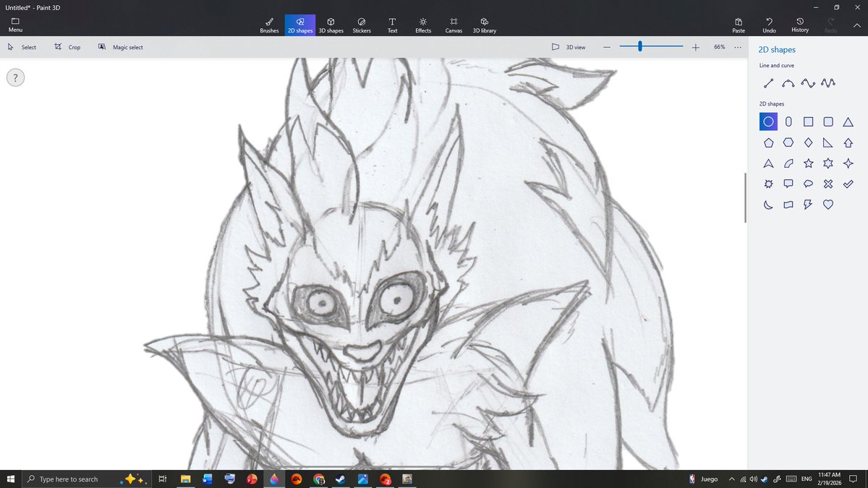
Task: Select the Right triangle shape
Action: click(828, 142)
